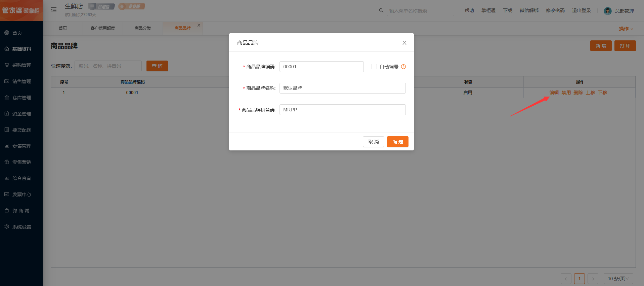This screenshot has width=644, height=286.
Task: Click the 取消 button in the dialog
Action: point(374,142)
